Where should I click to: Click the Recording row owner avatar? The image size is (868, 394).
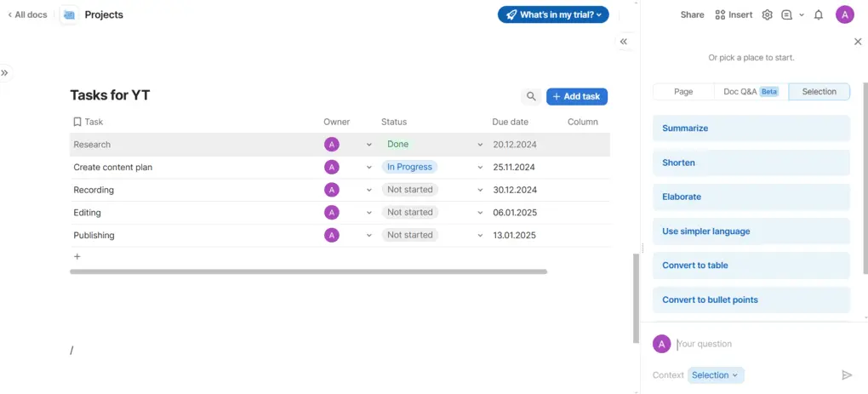pos(332,190)
